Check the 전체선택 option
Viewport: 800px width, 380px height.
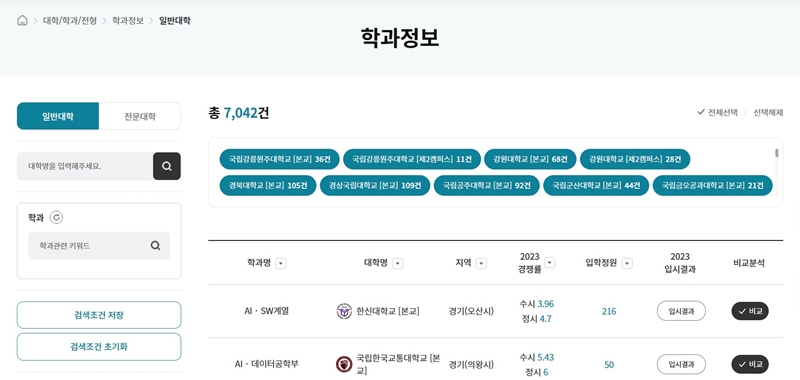[717, 112]
